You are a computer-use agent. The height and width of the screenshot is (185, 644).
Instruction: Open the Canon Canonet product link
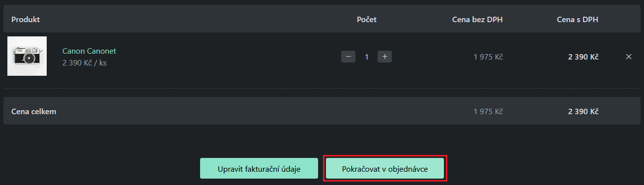[x=89, y=51]
